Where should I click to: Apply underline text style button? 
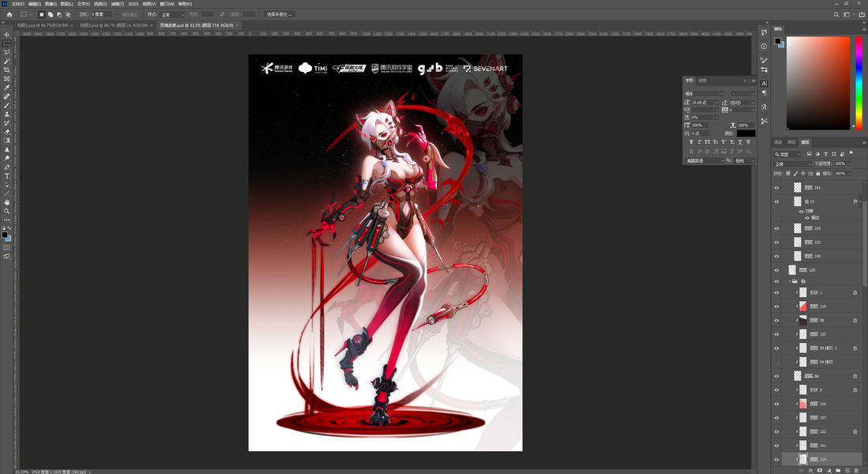(x=740, y=142)
